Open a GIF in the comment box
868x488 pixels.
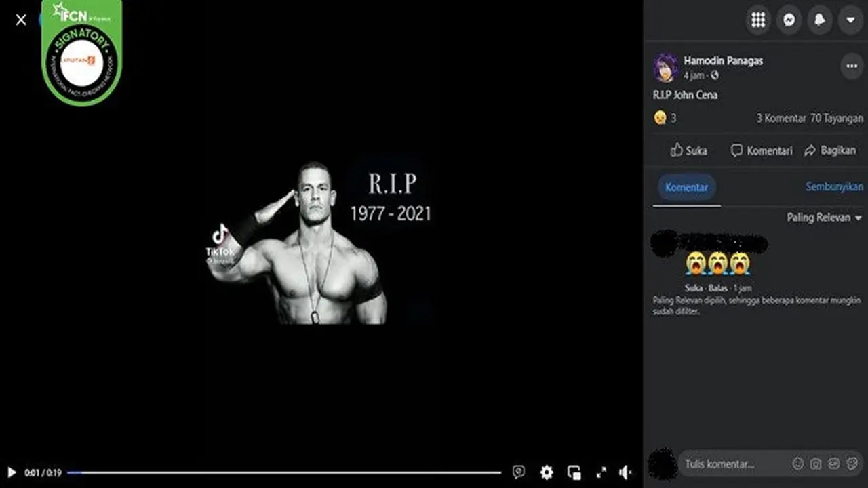833,464
